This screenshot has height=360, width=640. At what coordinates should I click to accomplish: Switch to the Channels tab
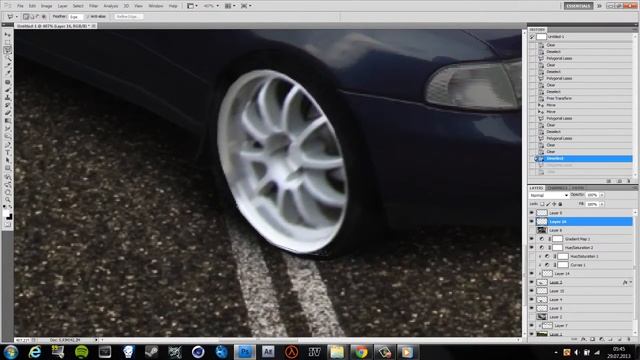(557, 188)
